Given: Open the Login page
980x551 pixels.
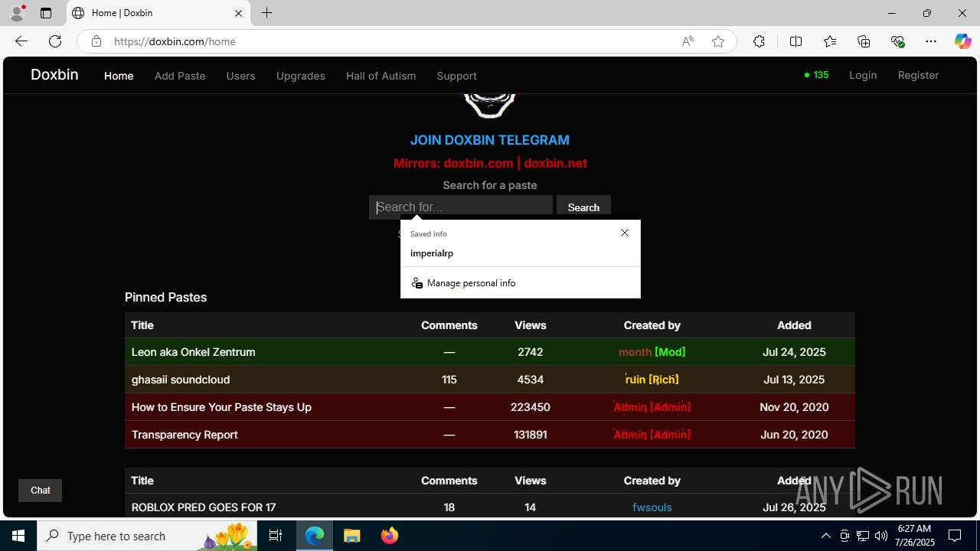Looking at the screenshot, I should click(x=863, y=75).
